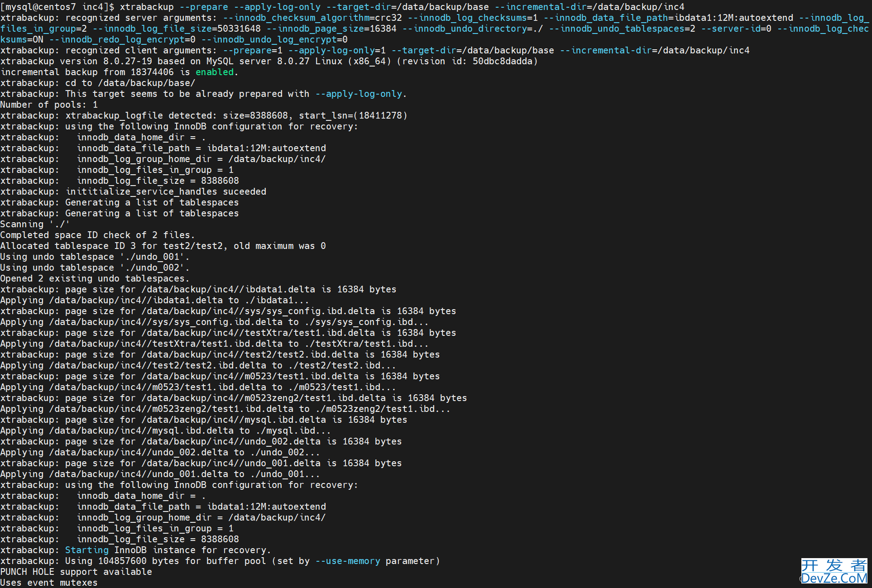Image resolution: width=872 pixels, height=588 pixels.
Task: Click the cyan '--use-memory' parameter text
Action: point(348,561)
